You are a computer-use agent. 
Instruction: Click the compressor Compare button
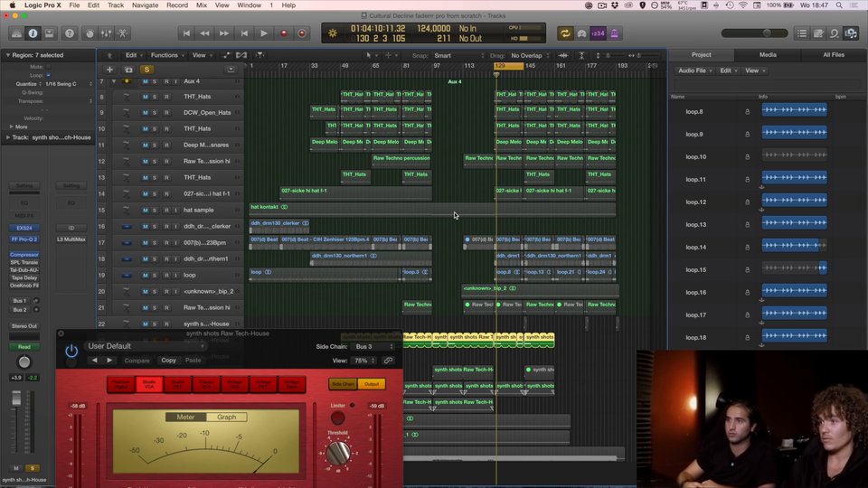point(137,361)
